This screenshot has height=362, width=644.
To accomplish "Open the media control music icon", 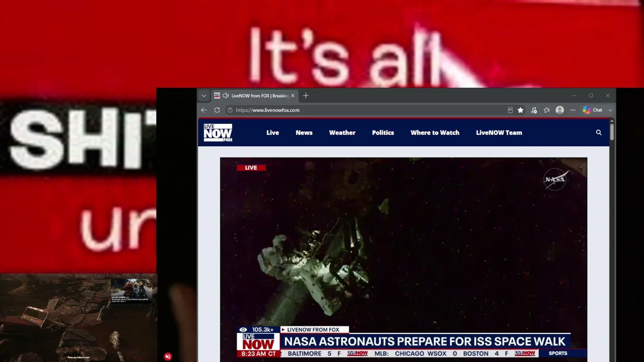I will tap(534, 110).
